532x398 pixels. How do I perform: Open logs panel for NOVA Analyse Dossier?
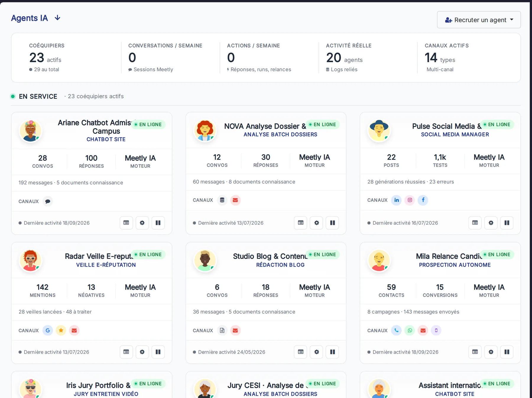[301, 223]
